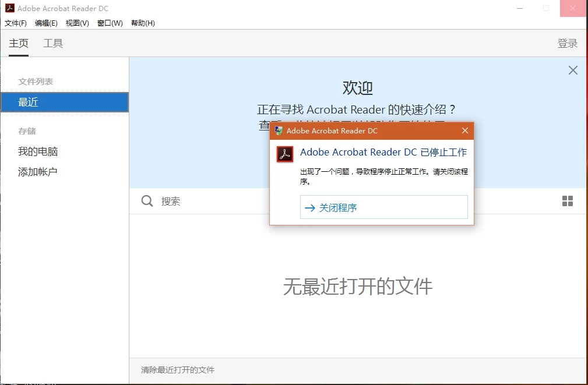Click 清除最近打开的文件 at the bottom

tap(178, 370)
